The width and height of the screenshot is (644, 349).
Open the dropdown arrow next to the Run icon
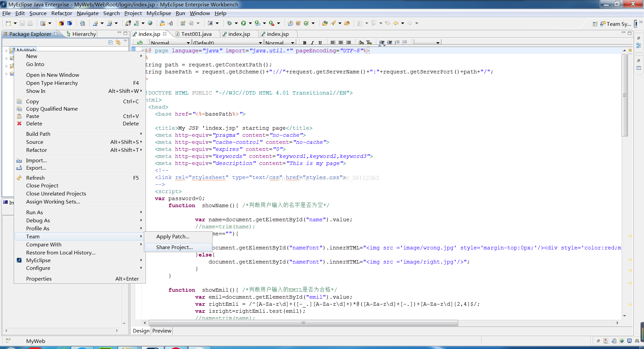250,23
